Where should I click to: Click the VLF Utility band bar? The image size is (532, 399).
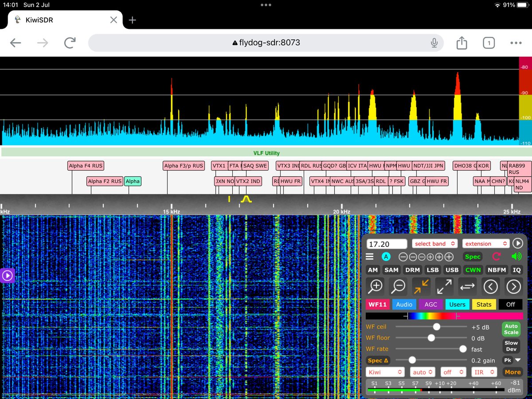(x=266, y=153)
